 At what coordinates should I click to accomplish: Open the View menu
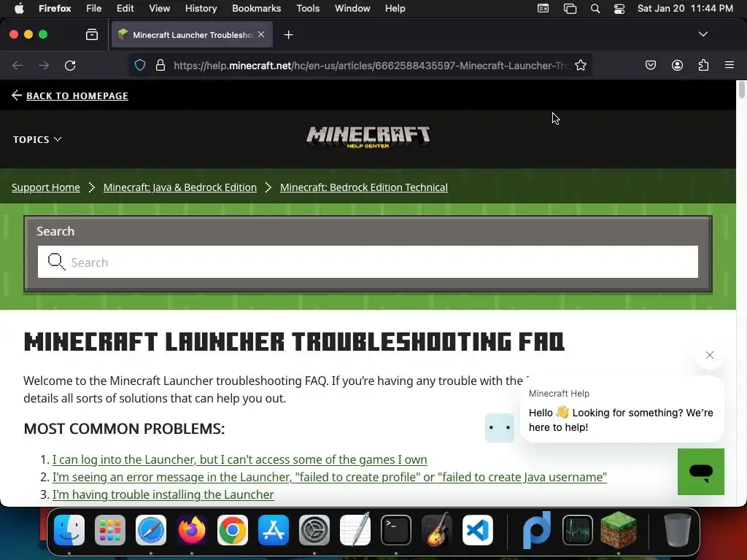(159, 9)
